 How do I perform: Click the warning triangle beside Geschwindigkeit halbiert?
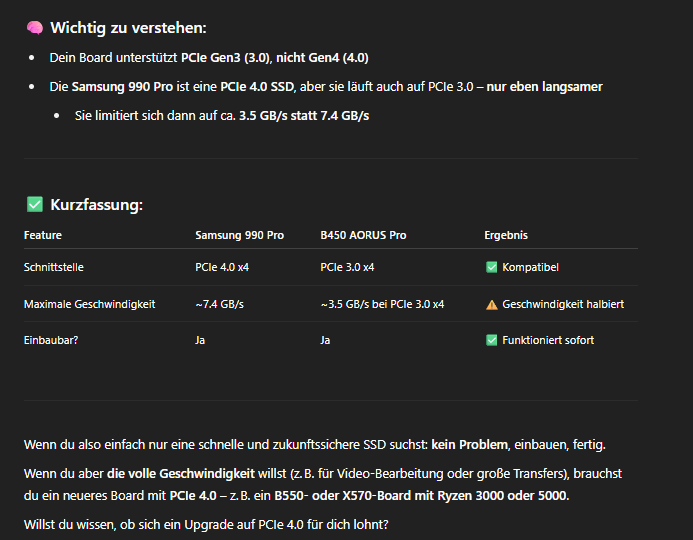[x=491, y=304]
